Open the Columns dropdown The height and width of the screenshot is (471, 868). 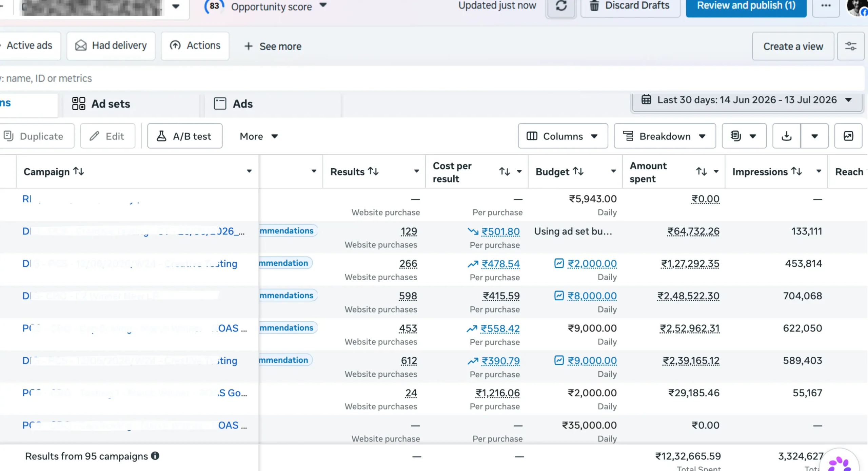(563, 136)
